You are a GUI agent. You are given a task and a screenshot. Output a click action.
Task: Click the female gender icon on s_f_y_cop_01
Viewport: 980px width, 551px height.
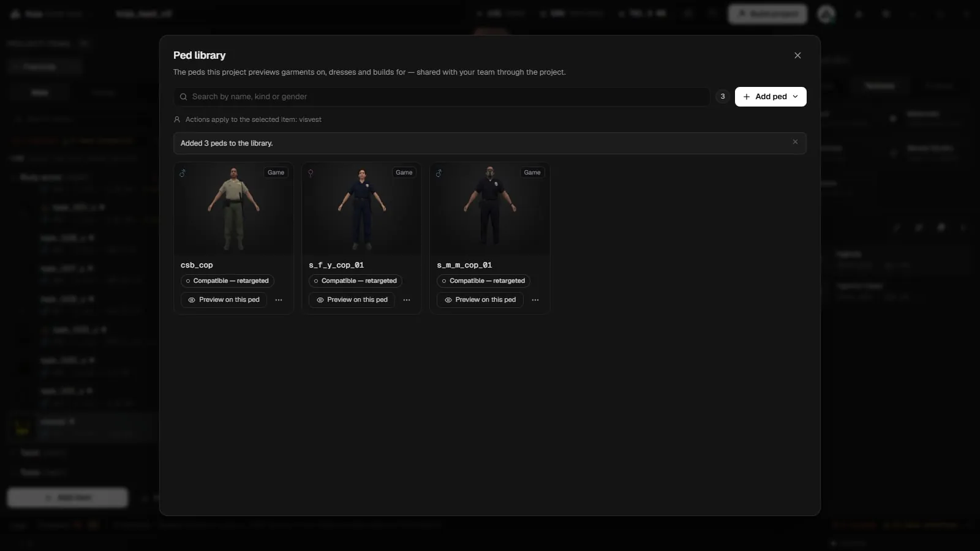click(311, 173)
